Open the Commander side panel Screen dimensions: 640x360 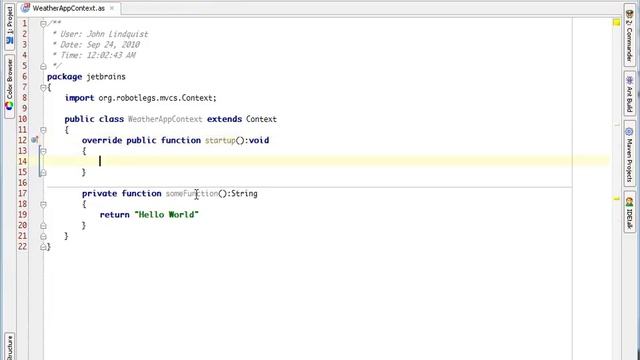tap(629, 36)
